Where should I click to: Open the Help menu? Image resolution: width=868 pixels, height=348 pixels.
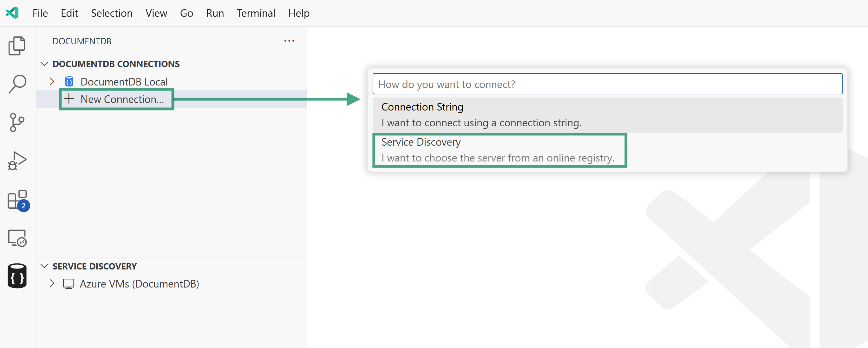click(x=298, y=13)
